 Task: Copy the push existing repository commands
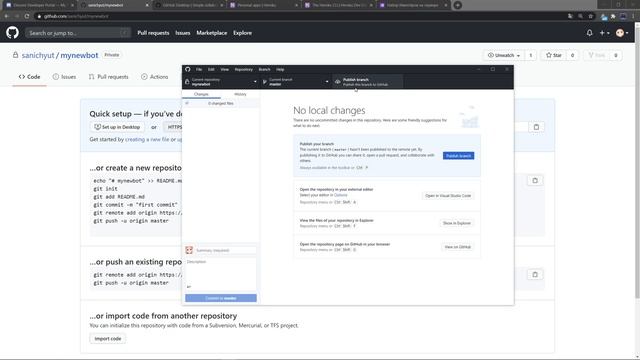pyautogui.click(x=535, y=274)
